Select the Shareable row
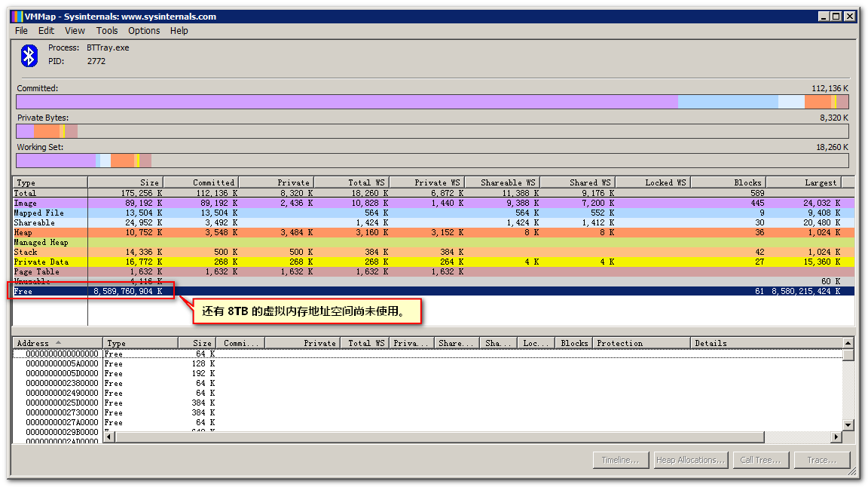 tap(433, 222)
